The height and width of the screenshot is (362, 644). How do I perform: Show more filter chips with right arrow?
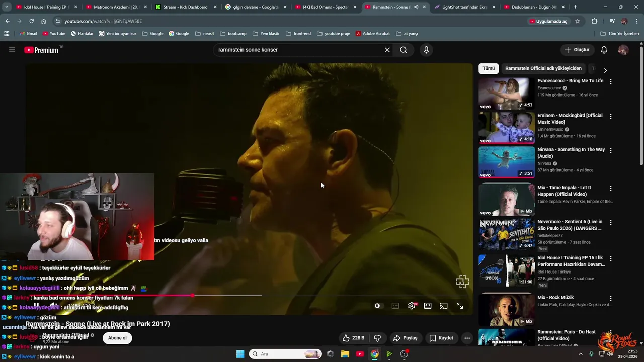[605, 70]
